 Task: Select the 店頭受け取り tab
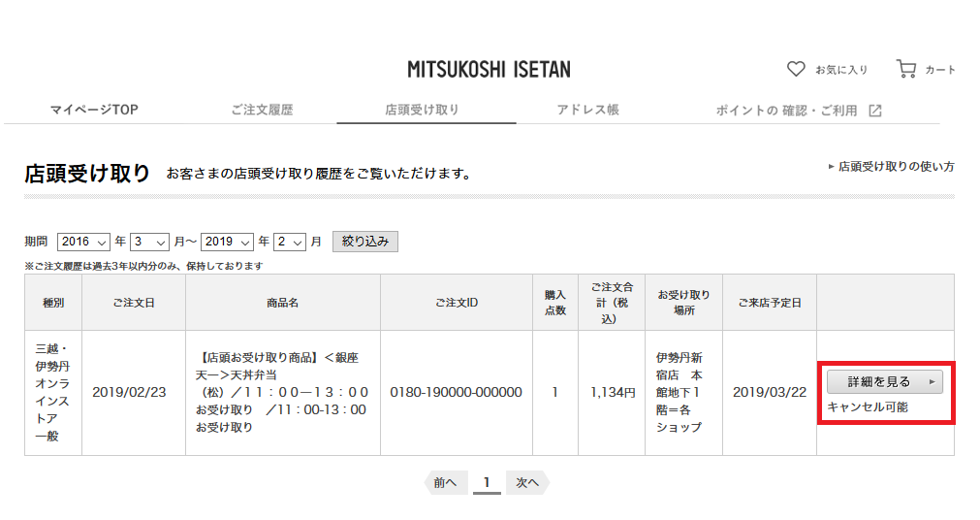422,110
